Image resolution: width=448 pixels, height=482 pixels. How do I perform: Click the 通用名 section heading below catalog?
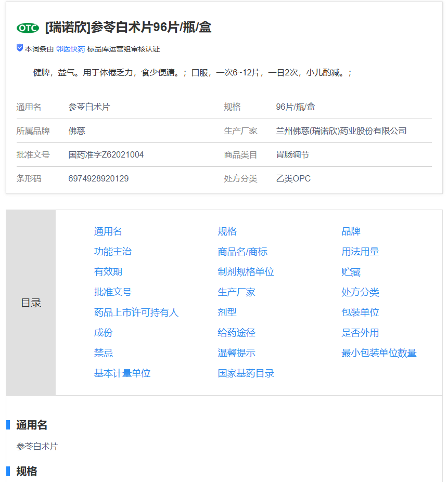(32, 425)
